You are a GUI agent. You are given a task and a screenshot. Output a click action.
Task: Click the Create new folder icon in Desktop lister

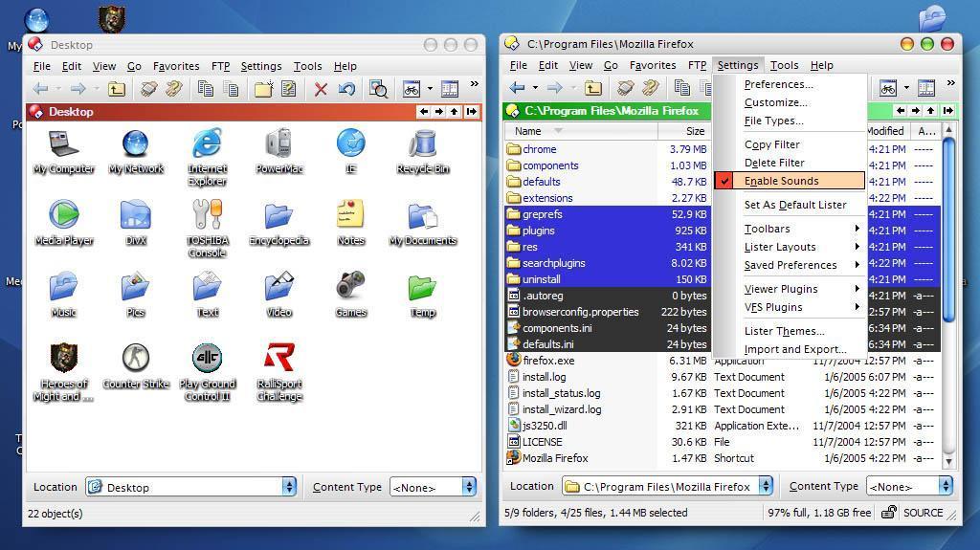point(263,89)
